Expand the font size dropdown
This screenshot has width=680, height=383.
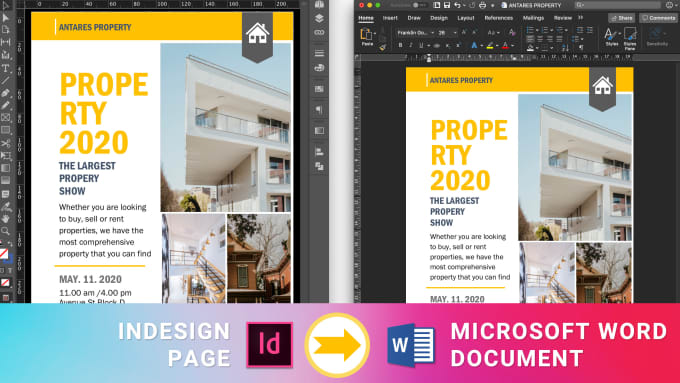[x=455, y=33]
